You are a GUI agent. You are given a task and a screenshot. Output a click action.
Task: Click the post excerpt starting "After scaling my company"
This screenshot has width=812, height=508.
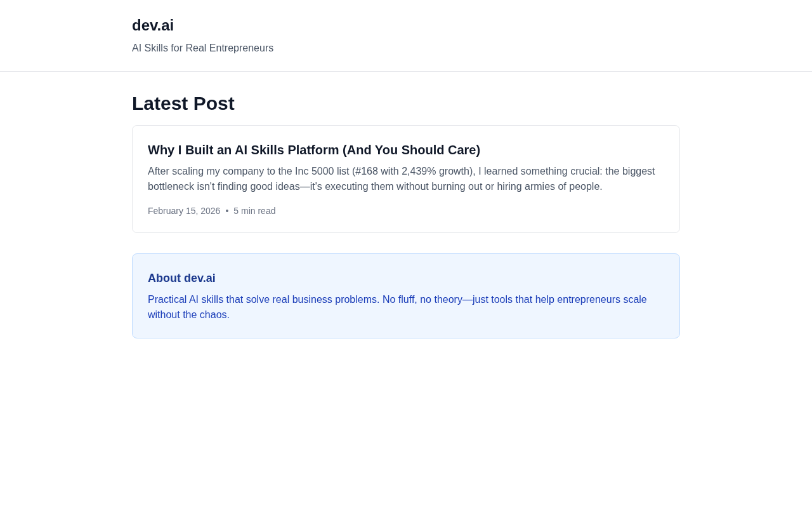(401, 179)
